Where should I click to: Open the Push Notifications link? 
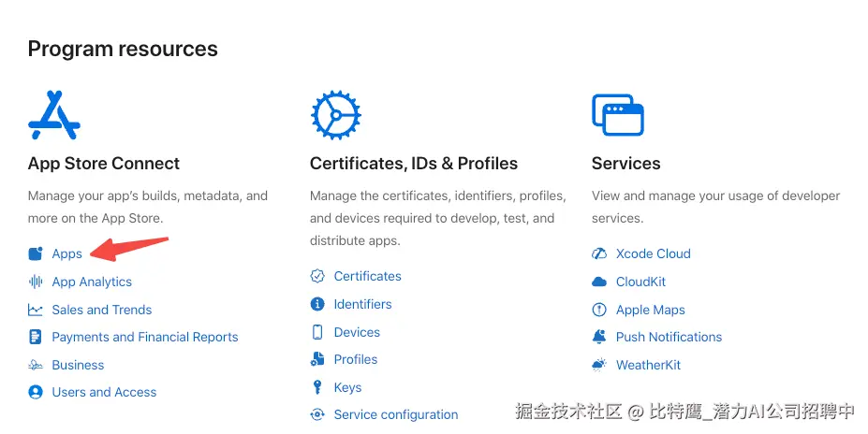coord(669,338)
